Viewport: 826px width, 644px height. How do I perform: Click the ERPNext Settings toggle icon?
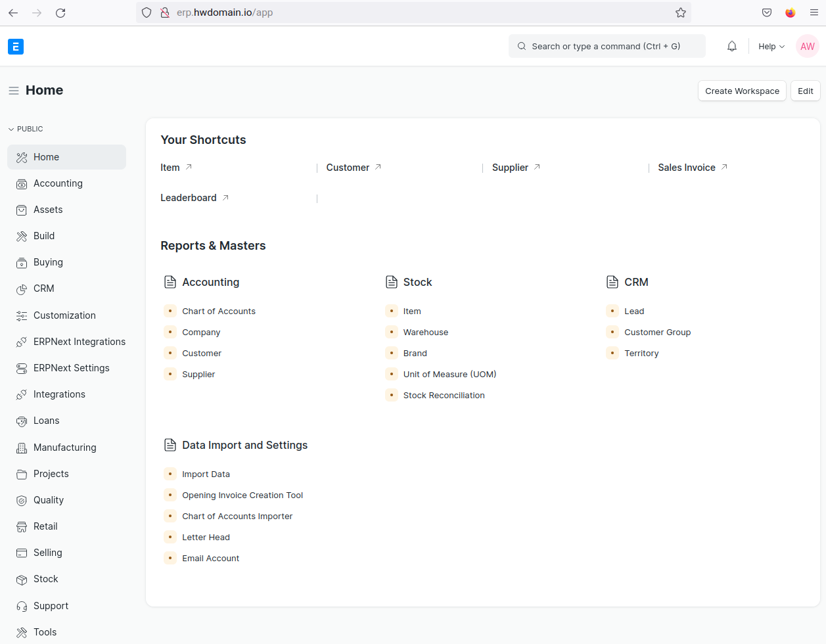click(22, 369)
